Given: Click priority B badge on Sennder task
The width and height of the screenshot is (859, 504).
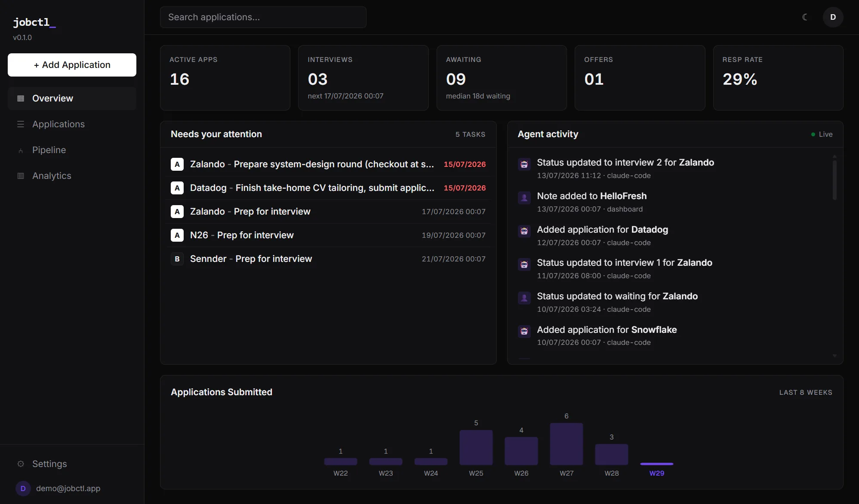Looking at the screenshot, I should coord(177,259).
